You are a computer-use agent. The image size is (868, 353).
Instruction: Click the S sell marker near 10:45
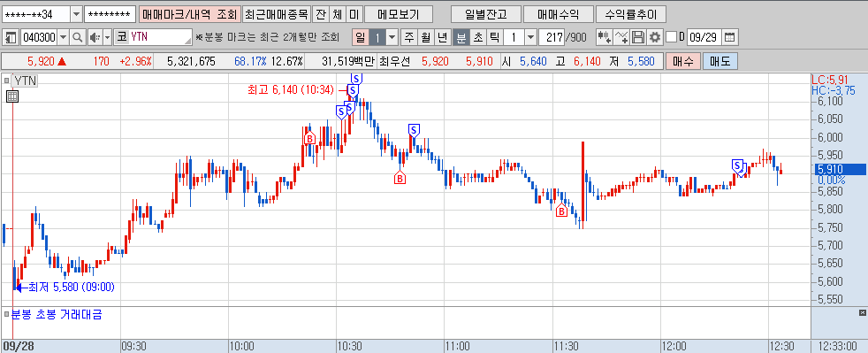coord(414,130)
